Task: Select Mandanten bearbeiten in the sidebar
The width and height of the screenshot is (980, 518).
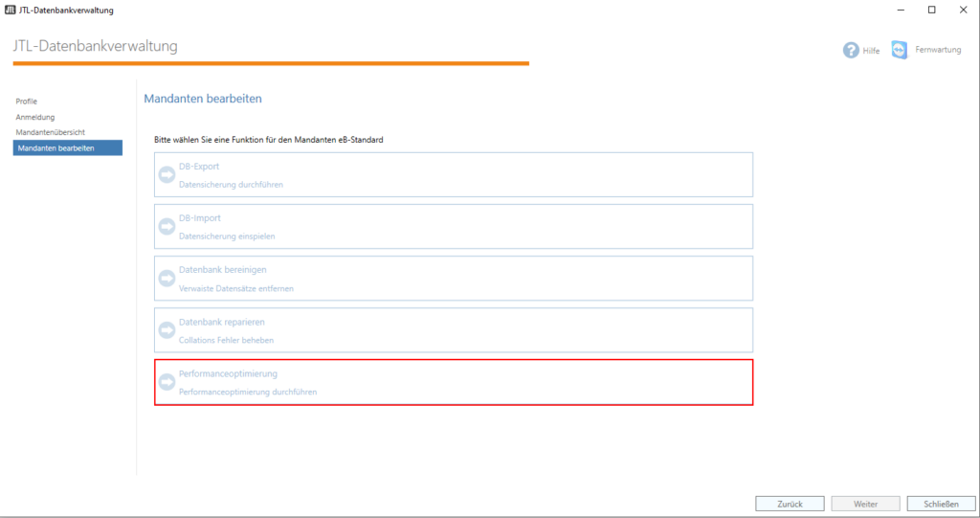Action: point(68,147)
